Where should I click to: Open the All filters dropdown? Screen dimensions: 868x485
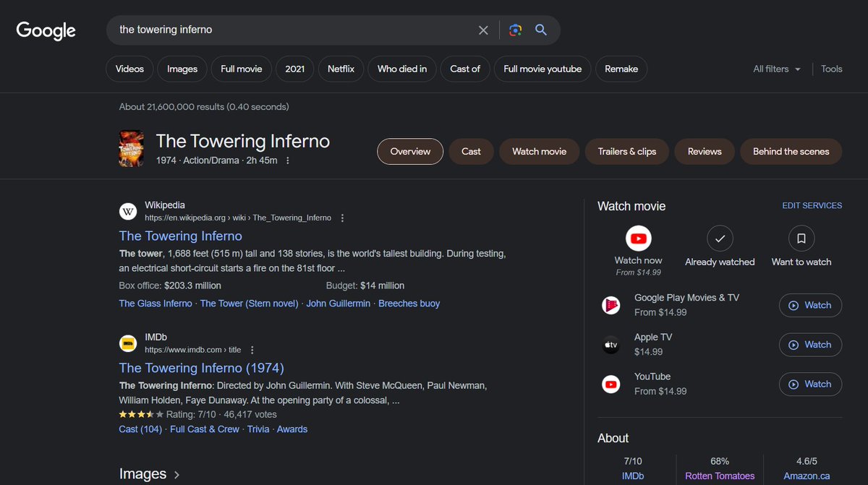[777, 69]
